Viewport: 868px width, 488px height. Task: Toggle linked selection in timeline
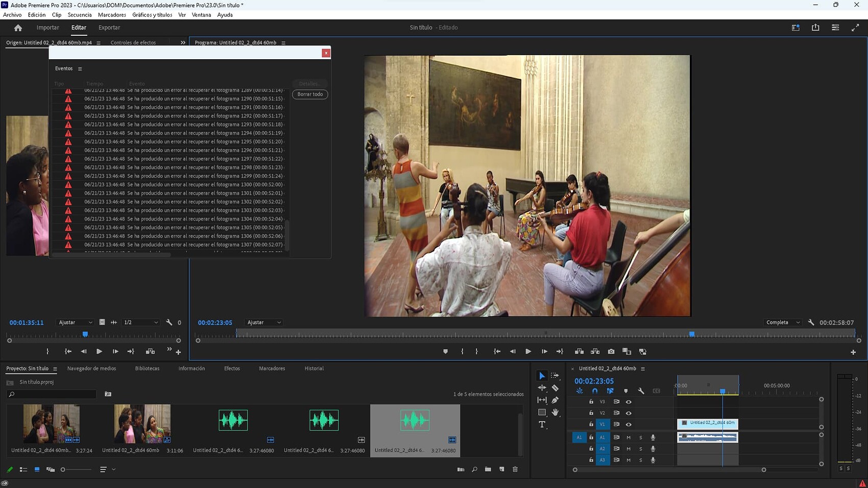pos(610,391)
